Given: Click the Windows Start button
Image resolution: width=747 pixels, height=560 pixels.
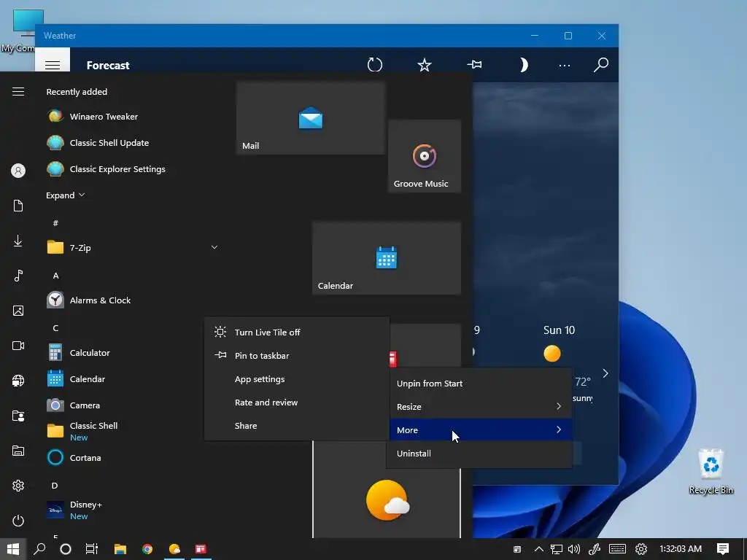Looking at the screenshot, I should 13,549.
